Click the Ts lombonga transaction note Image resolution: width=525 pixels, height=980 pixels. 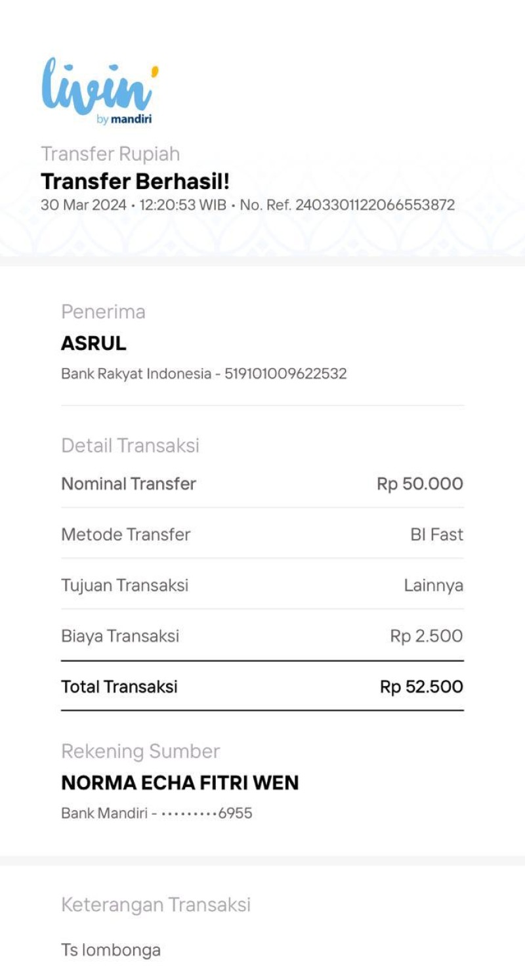(111, 950)
